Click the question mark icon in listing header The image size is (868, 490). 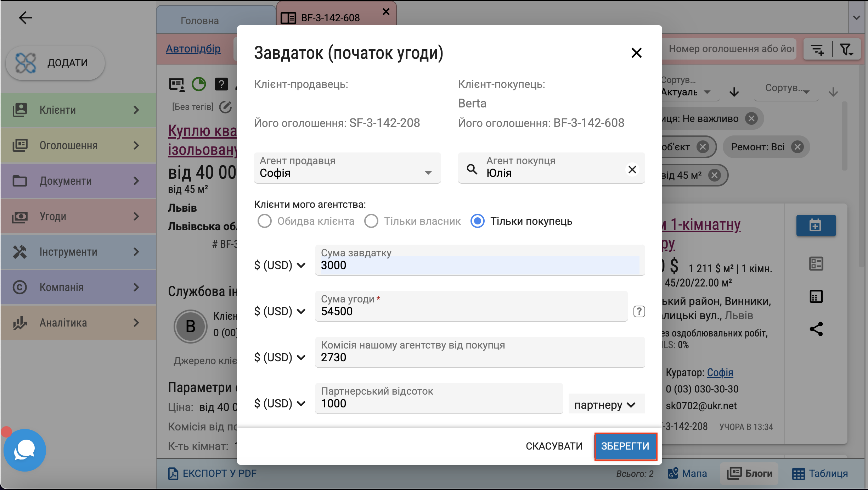click(x=221, y=84)
